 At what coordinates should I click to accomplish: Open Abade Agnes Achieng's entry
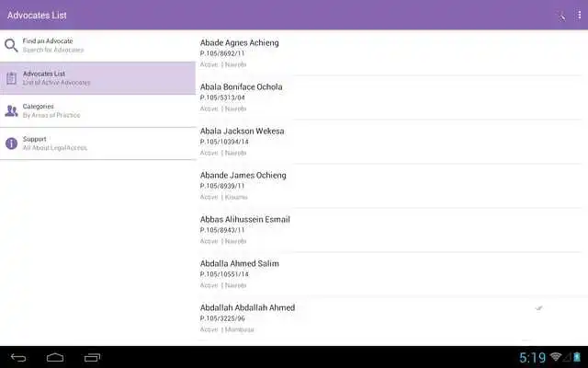tap(390, 53)
